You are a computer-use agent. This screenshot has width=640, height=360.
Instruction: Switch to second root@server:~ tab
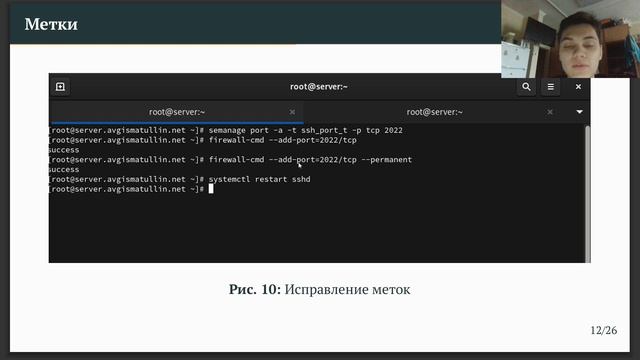coord(434,112)
